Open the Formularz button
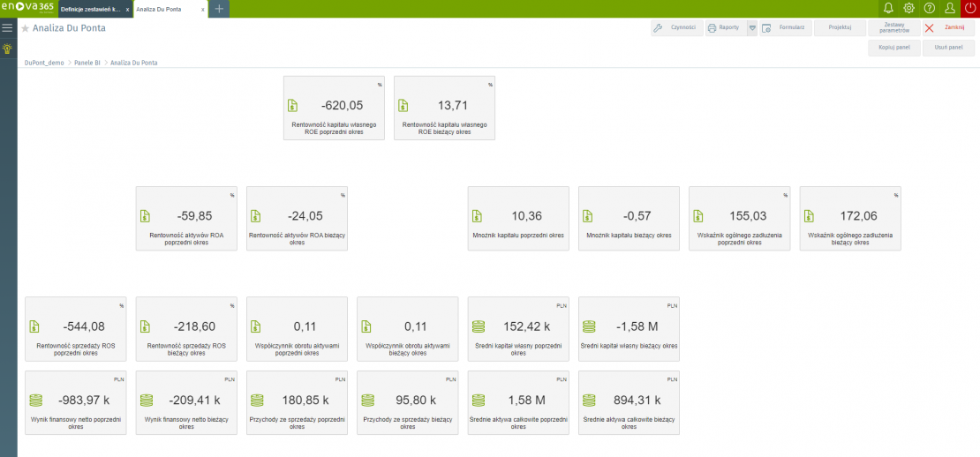The width and height of the screenshot is (980, 457). pyautogui.click(x=784, y=28)
